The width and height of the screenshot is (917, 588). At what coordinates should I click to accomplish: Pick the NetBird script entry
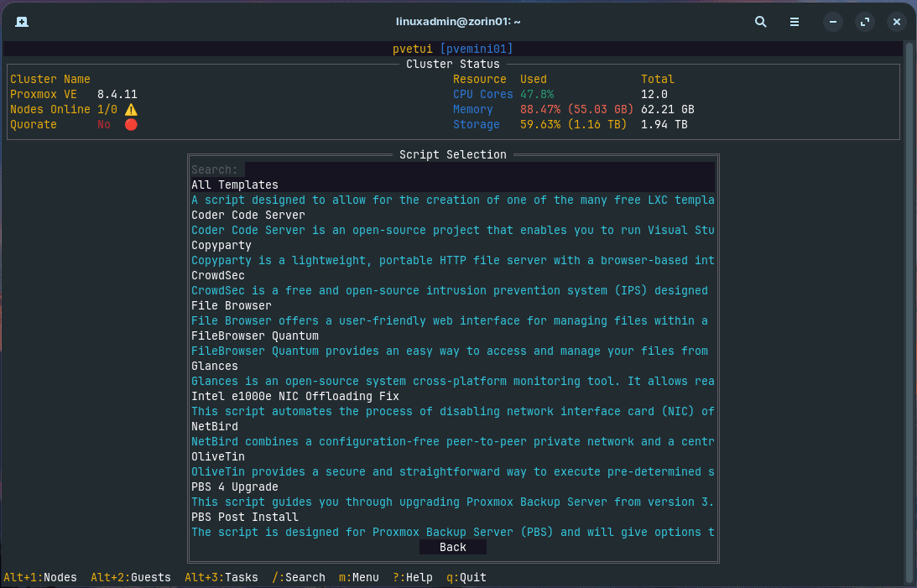[x=213, y=426]
